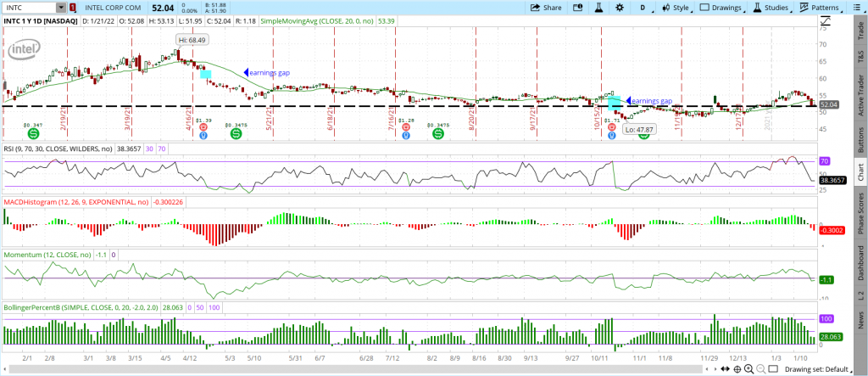Open the Style dropdown
This screenshot has width=868, height=376.
pyautogui.click(x=676, y=8)
